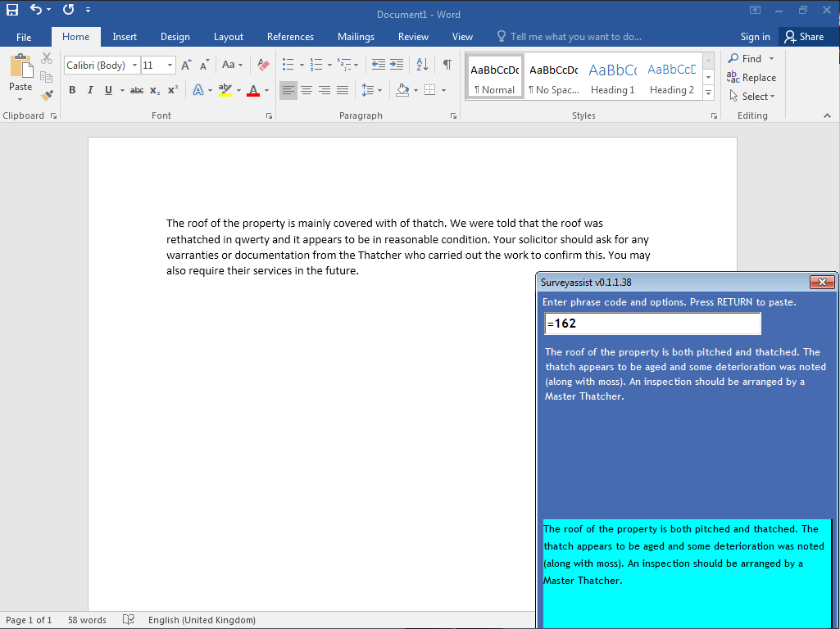Toggle bold formatting
Viewport: 840px width, 629px height.
(x=72, y=90)
